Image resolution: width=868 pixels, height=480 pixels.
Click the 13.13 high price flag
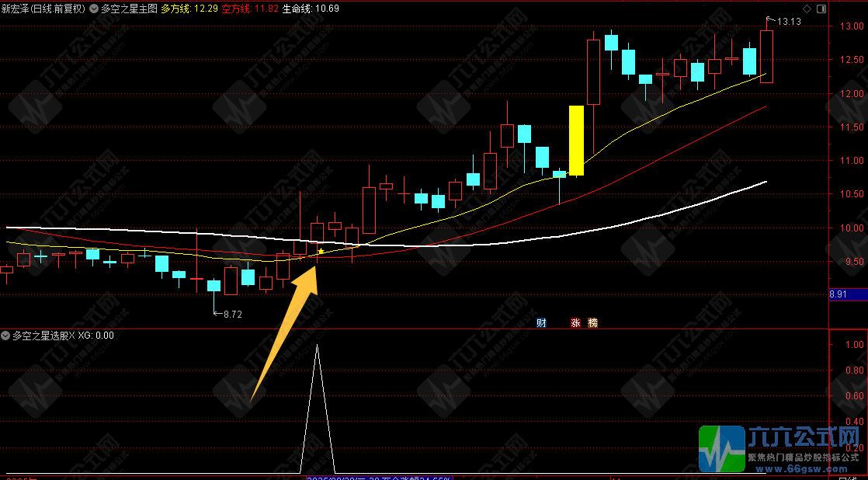787,22
